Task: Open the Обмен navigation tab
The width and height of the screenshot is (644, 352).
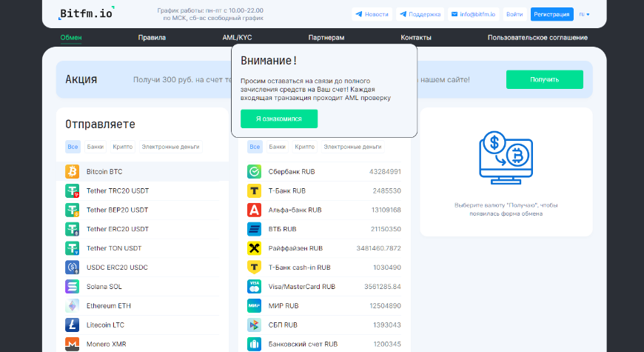Action: (71, 37)
